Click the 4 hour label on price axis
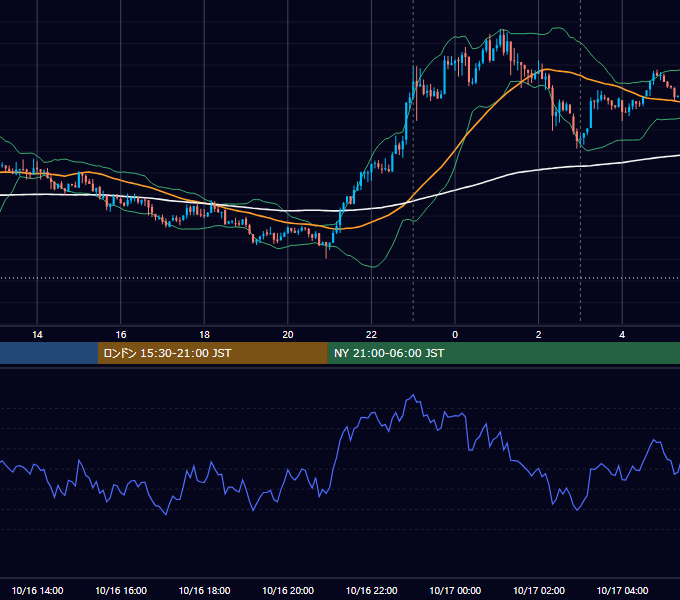This screenshot has height=600, width=680. click(x=622, y=335)
